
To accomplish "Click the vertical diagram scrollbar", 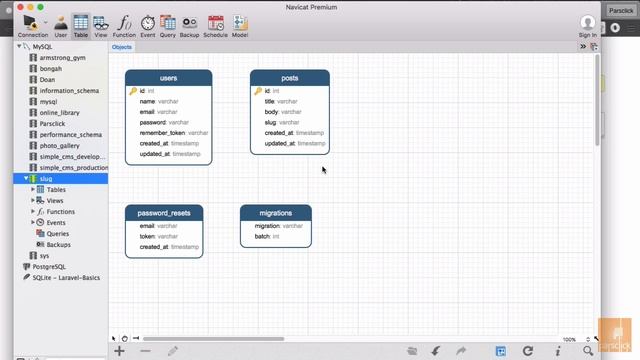I will pos(597,100).
